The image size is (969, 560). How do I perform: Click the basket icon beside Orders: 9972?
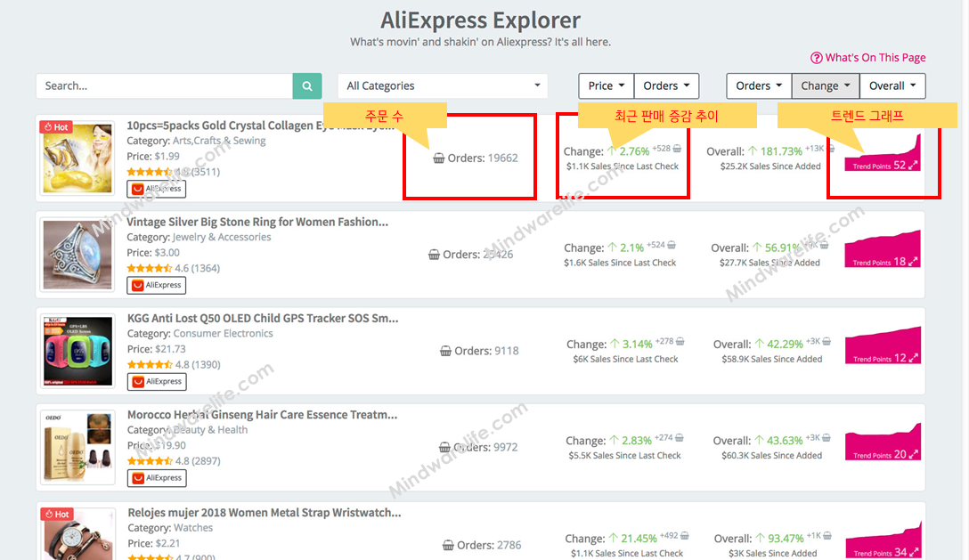tap(445, 448)
